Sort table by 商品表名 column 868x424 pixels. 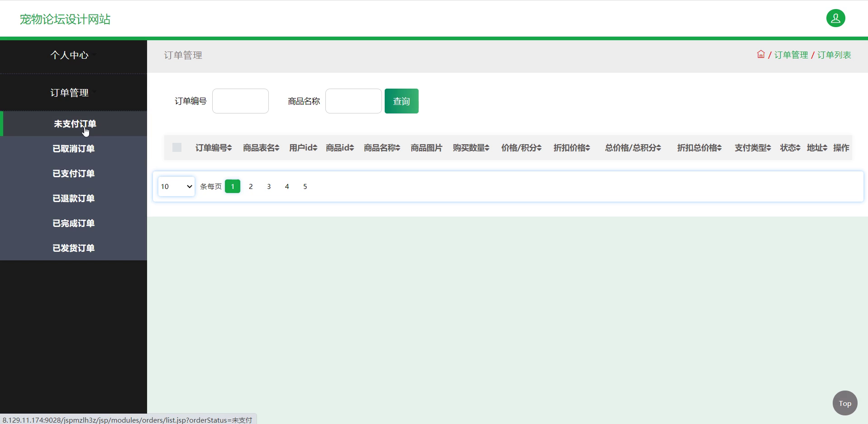click(x=261, y=147)
